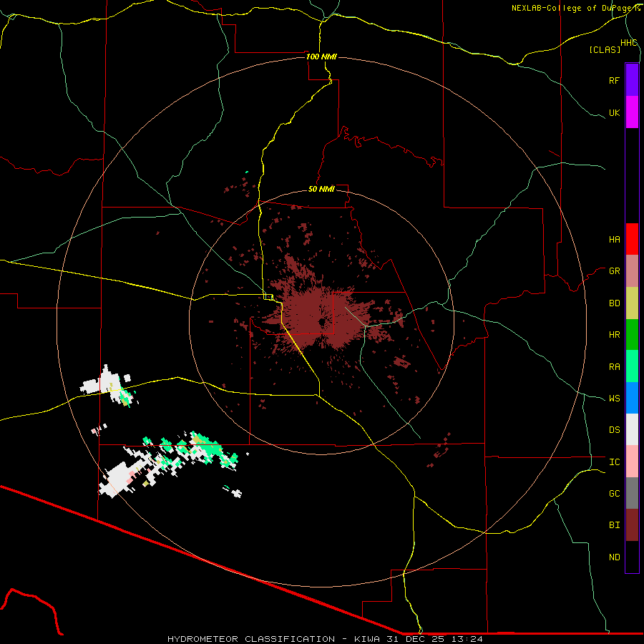This screenshot has width=644, height=644.
Task: Click the BI brown legend swatch
Action: pyautogui.click(x=632, y=525)
